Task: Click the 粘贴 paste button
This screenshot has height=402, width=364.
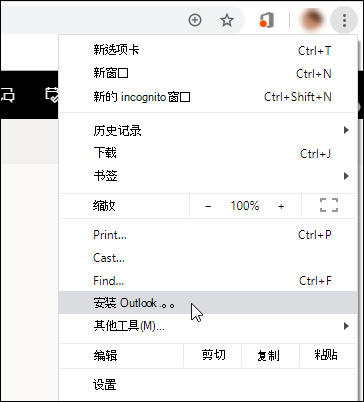Action: click(x=328, y=355)
